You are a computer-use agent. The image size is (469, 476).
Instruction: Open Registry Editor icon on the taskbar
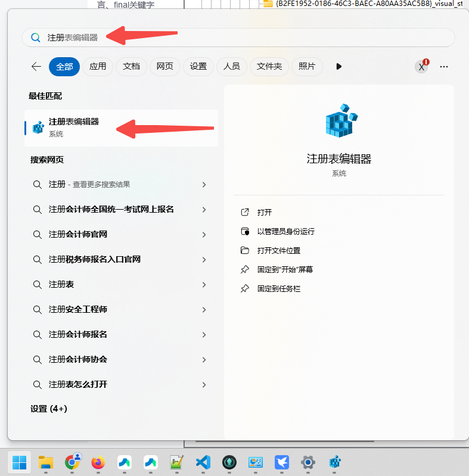334,463
